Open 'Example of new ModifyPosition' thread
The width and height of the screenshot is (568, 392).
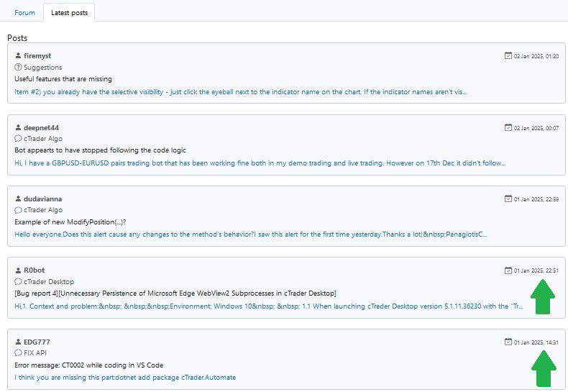pyautogui.click(x=70, y=222)
